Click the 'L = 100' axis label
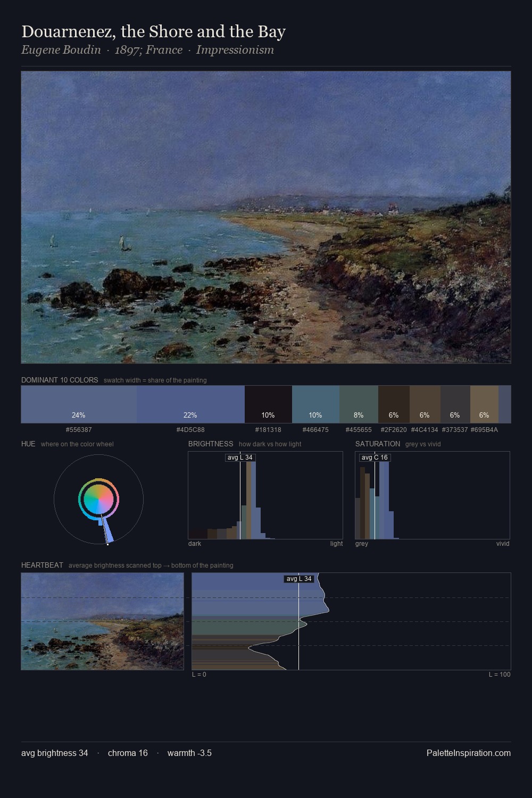The height and width of the screenshot is (798, 532). (500, 675)
